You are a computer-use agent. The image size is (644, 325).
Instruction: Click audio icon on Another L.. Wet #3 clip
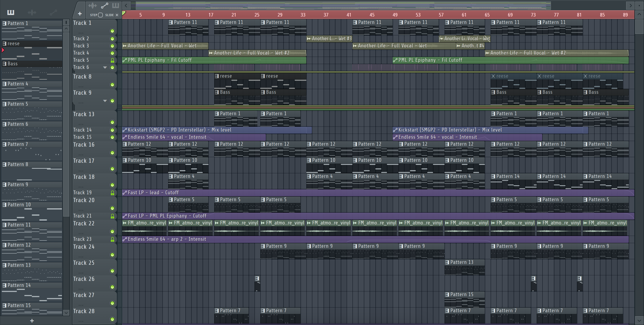click(309, 38)
